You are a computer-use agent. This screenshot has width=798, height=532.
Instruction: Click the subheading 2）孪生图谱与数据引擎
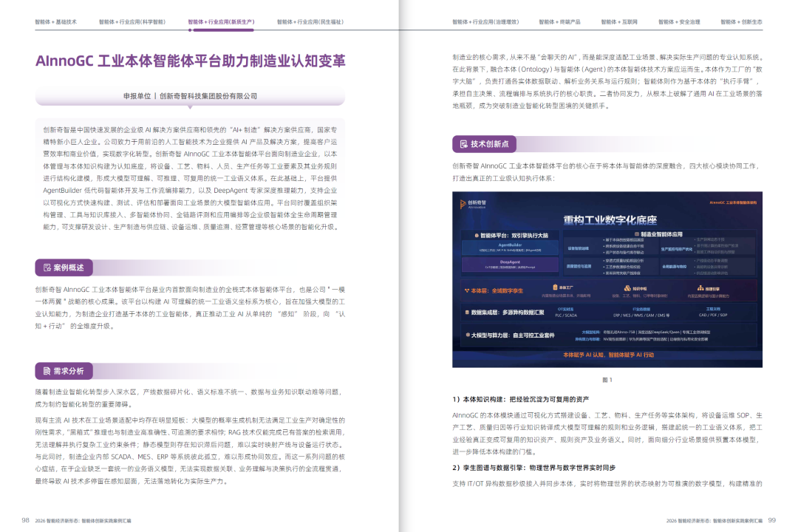[x=534, y=467]
